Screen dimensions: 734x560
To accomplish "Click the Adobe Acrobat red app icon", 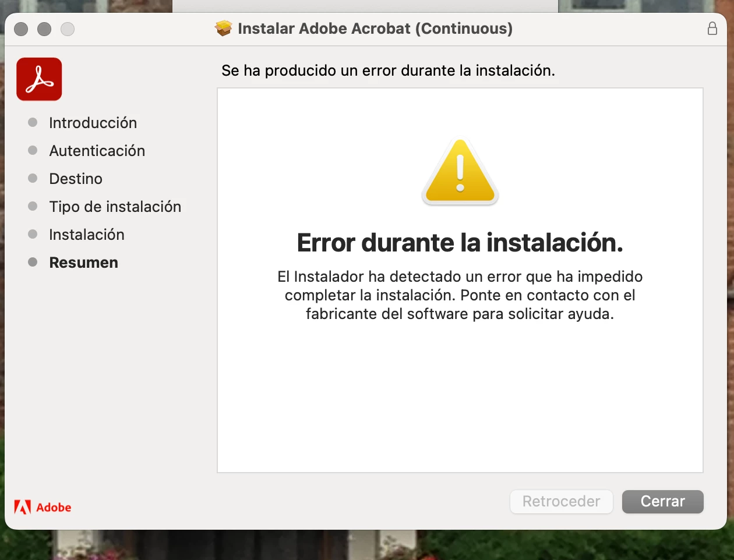I will 39,79.
